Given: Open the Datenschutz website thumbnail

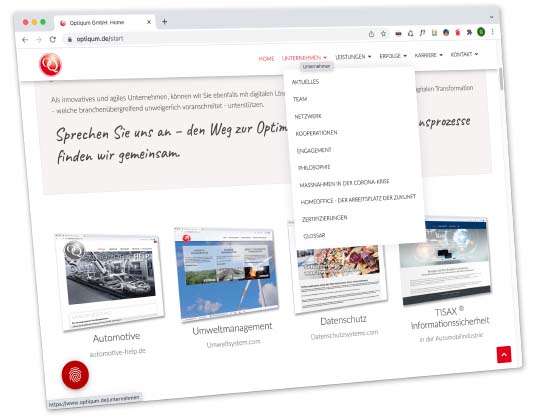Looking at the screenshot, I should coord(341,278).
